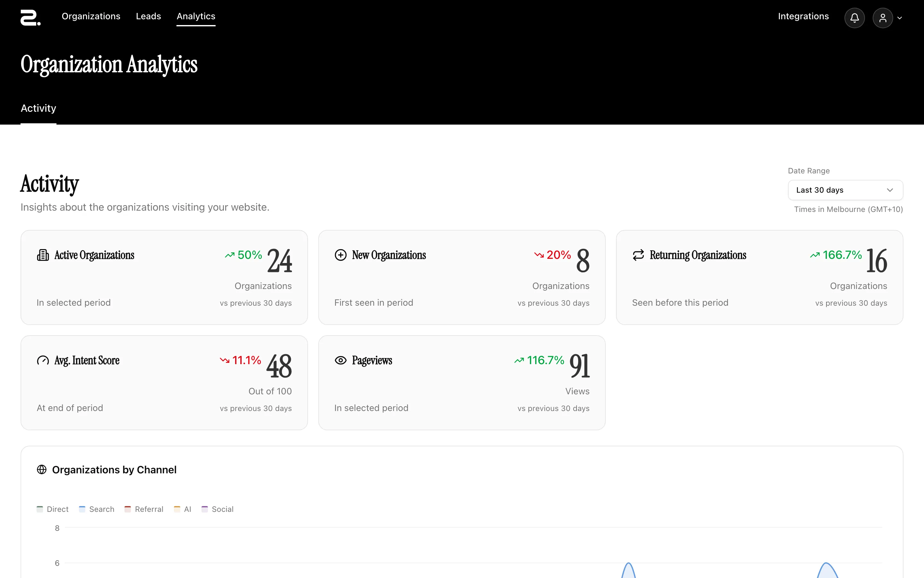924x578 pixels.
Task: Click the Active Organizations value 24
Action: (279, 261)
